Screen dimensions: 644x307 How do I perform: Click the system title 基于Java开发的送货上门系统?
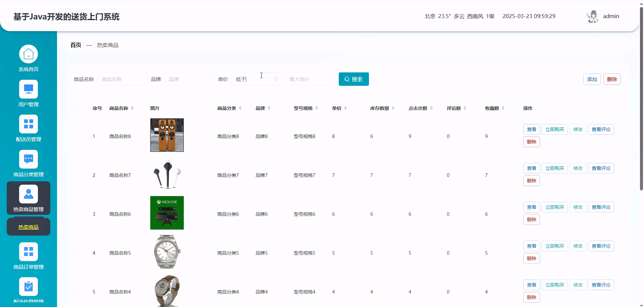coord(66,17)
